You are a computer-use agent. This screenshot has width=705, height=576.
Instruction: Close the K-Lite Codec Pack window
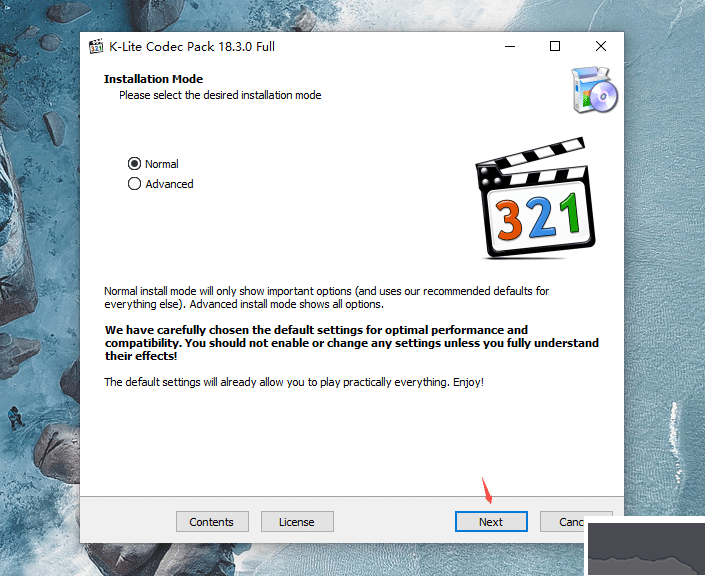pyautogui.click(x=601, y=46)
